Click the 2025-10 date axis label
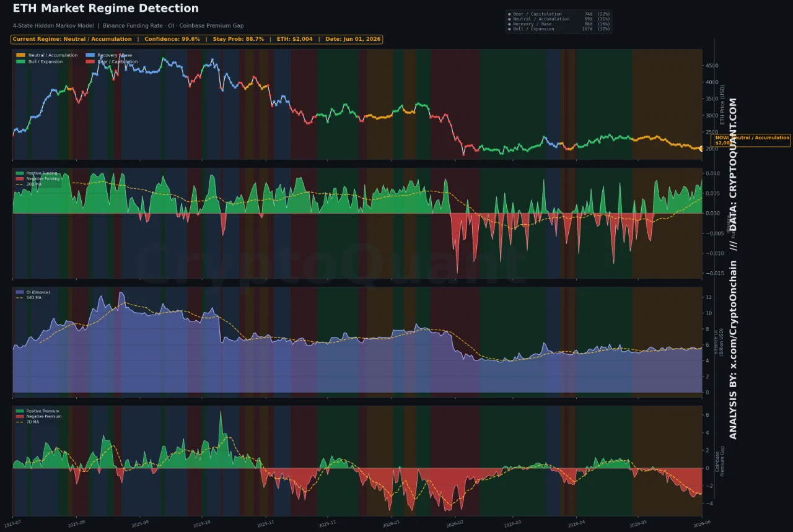793x532 pixels. [202, 523]
